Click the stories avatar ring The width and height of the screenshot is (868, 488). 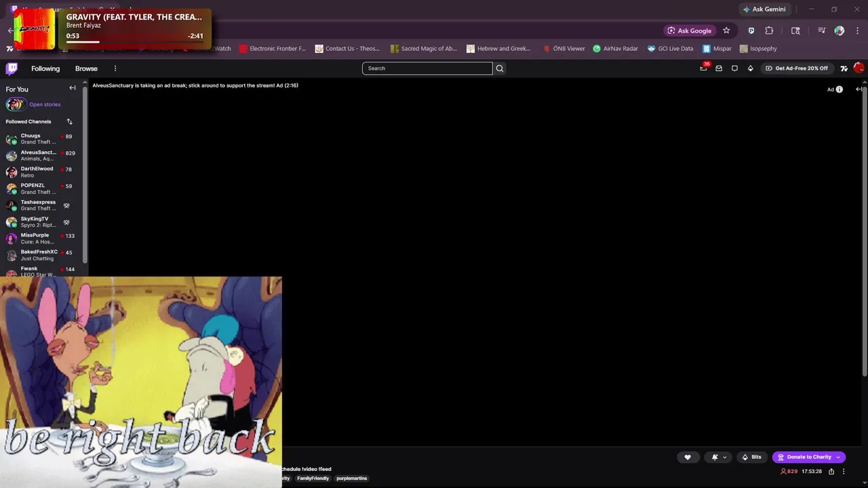pyautogui.click(x=16, y=104)
